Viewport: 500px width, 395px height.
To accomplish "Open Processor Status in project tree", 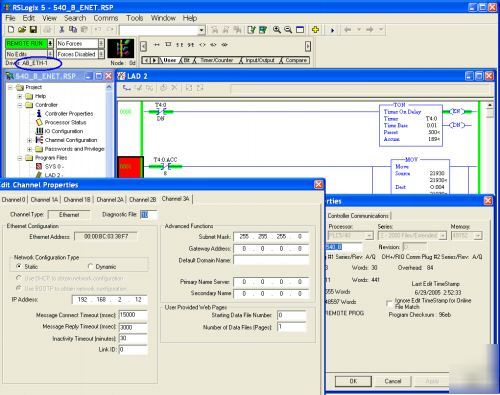I will [65, 122].
